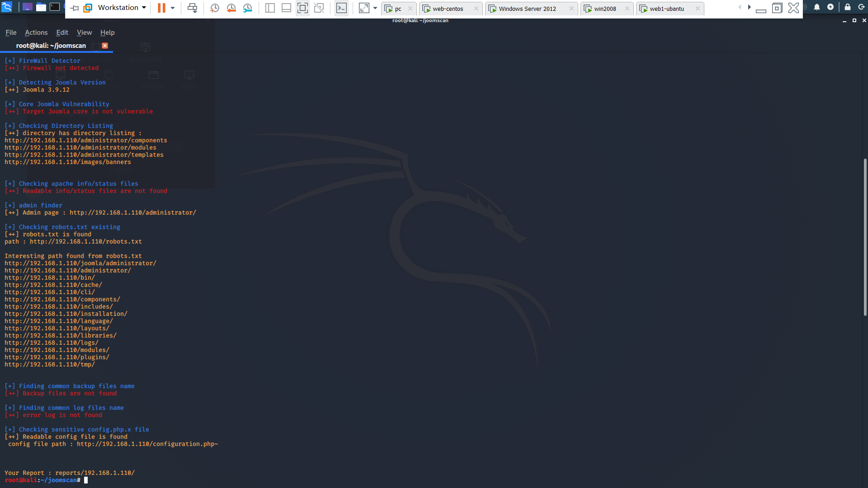This screenshot has height=488, width=868.
Task: Click the logs/ path URL from robots.txt
Action: [x=52, y=343]
